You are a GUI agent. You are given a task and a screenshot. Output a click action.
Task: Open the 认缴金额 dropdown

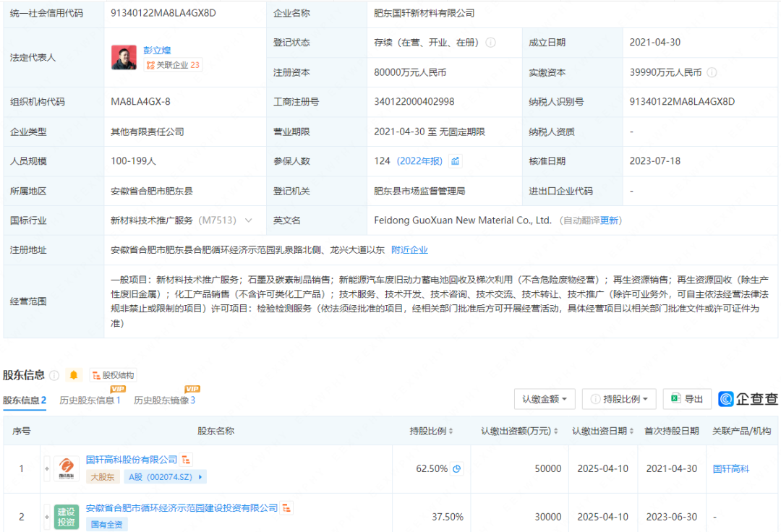[545, 399]
